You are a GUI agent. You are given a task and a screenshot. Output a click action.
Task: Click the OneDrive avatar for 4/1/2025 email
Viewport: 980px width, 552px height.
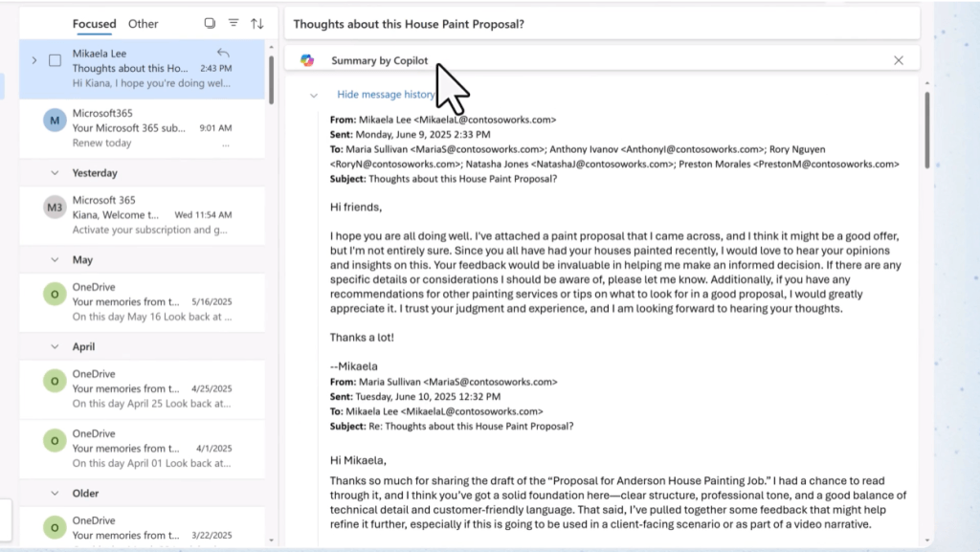(55, 441)
